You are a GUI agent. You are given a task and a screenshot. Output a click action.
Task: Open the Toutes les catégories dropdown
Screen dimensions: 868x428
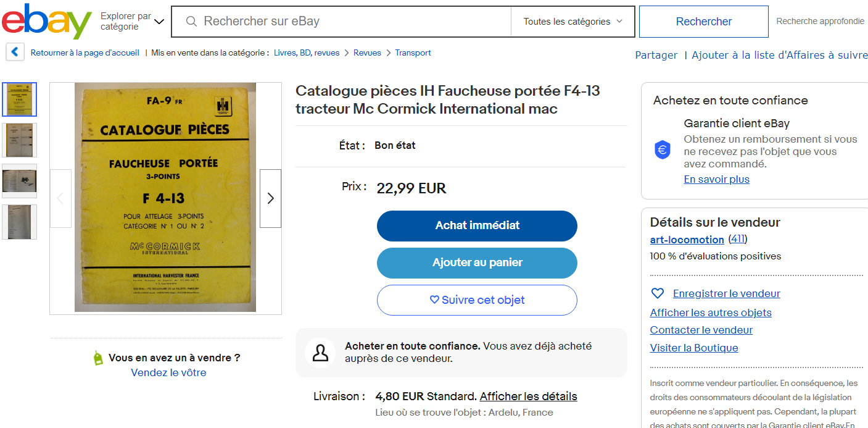click(x=572, y=22)
